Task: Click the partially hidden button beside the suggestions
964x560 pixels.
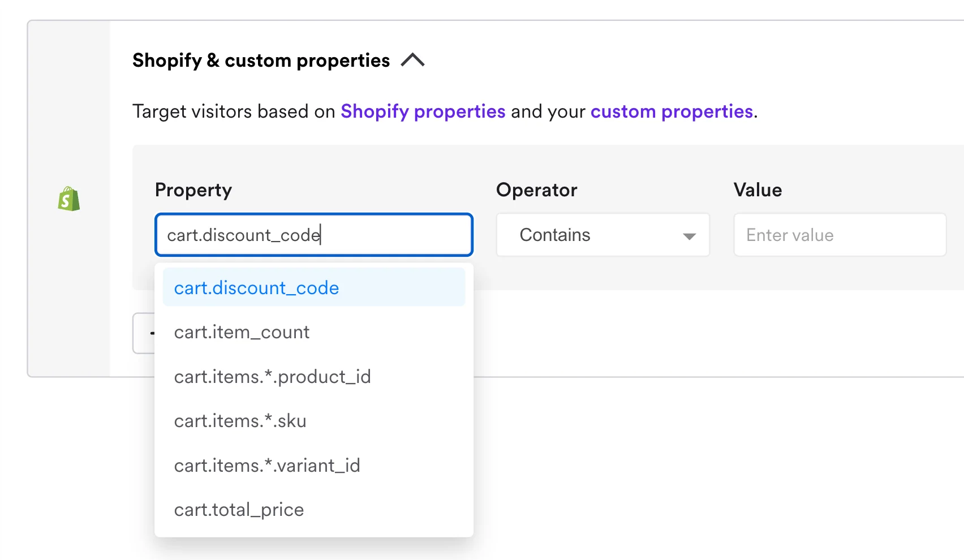Action: tap(144, 333)
